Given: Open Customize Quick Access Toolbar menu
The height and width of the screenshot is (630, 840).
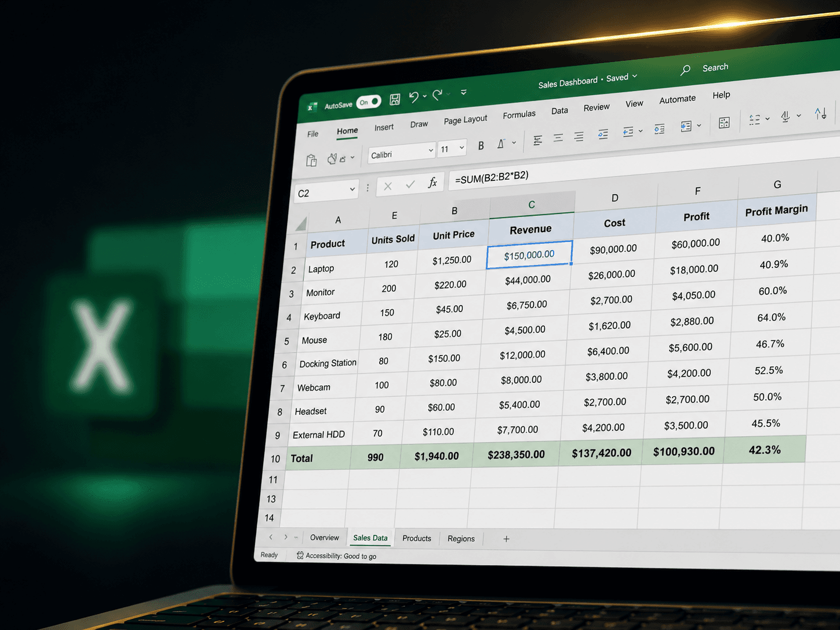Looking at the screenshot, I should click(464, 92).
